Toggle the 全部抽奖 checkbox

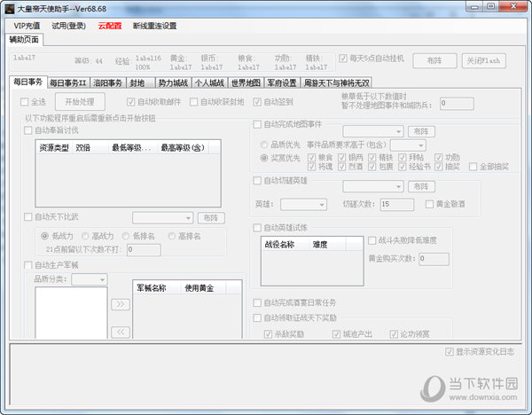pyautogui.click(x=489, y=167)
